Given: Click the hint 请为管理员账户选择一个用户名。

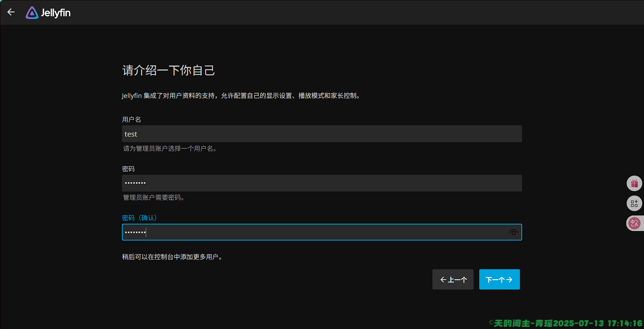Looking at the screenshot, I should (170, 149).
